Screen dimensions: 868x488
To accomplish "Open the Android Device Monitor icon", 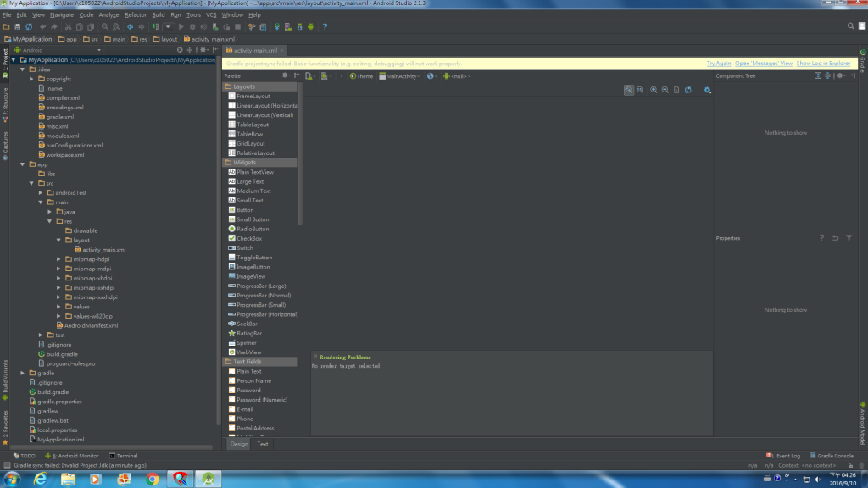I will coord(311,26).
